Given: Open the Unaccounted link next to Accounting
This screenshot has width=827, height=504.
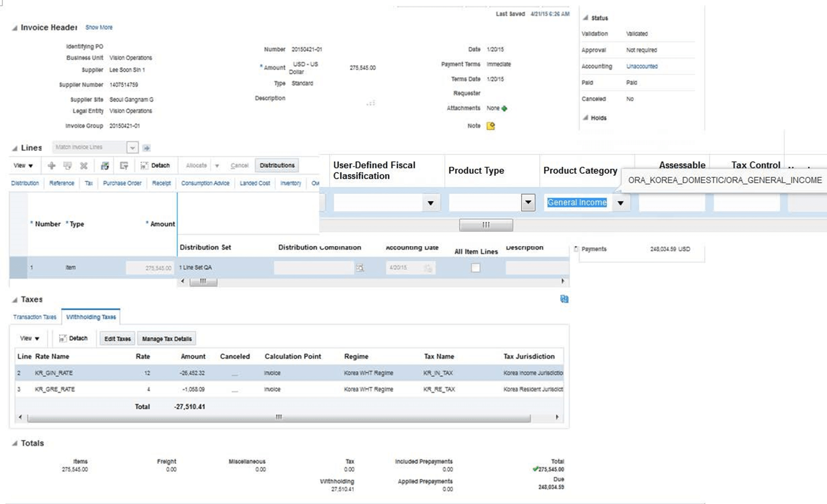Looking at the screenshot, I should click(641, 66).
